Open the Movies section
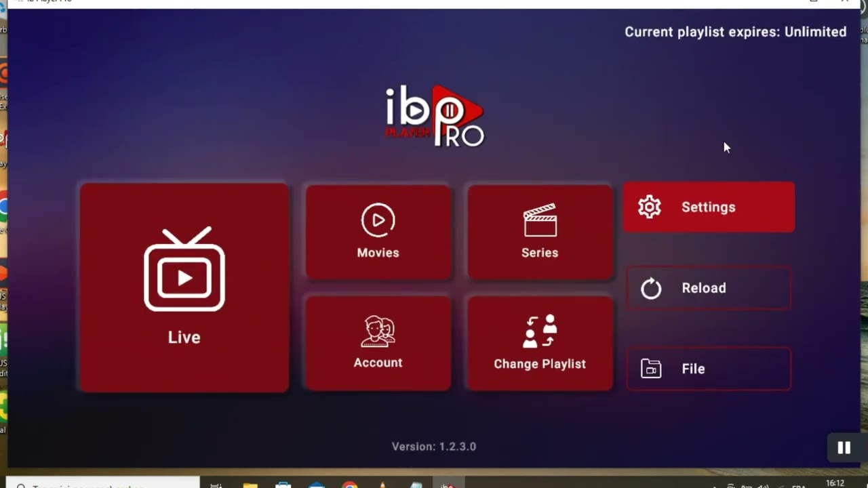Image resolution: width=868 pixels, height=488 pixels. tap(378, 232)
